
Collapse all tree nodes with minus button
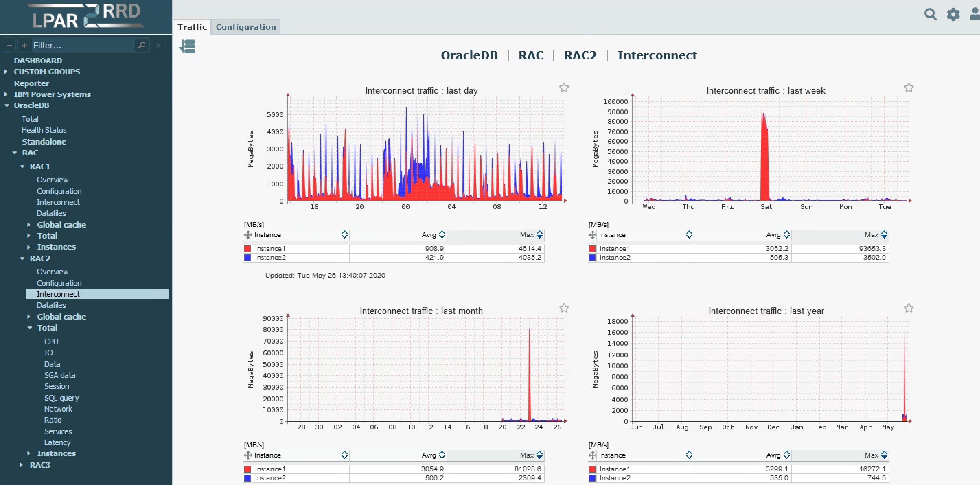tap(10, 45)
